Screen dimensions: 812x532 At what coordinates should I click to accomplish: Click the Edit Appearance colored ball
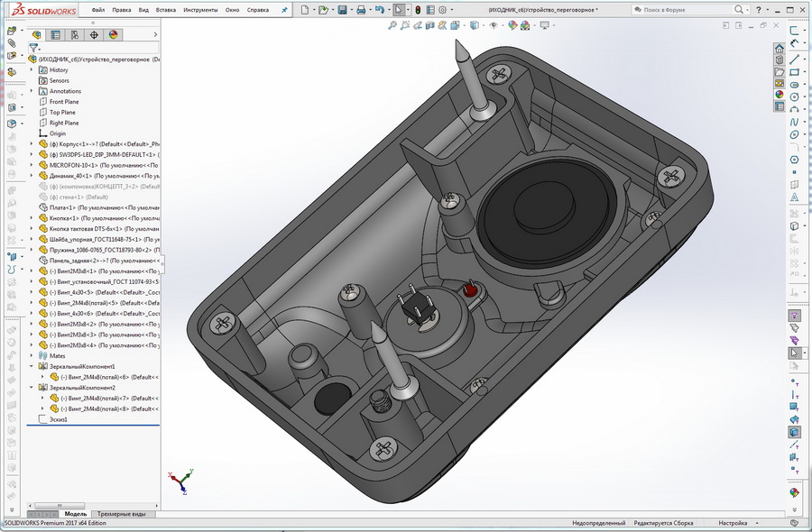[x=512, y=25]
